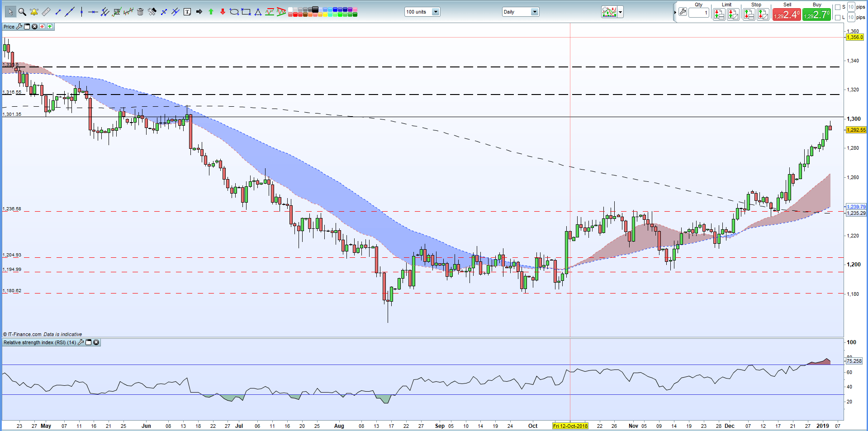Image resolution: width=868 pixels, height=431 pixels.
Task: Open RSI indicator wrench settings
Action: click(x=81, y=342)
